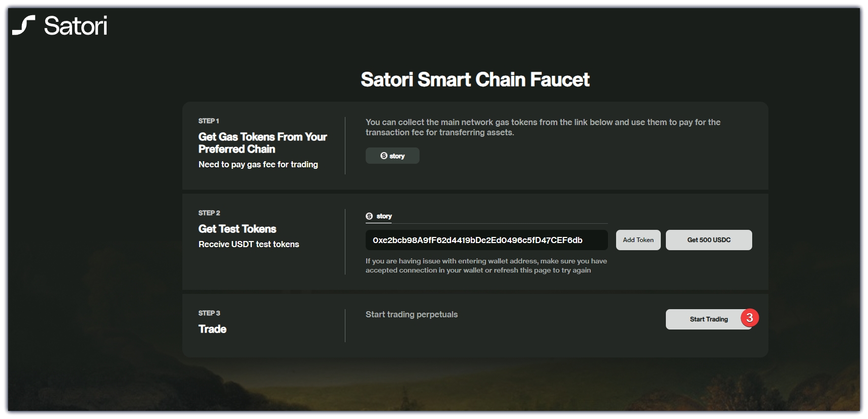
Task: Click the Satori S-shaped logo icon
Action: tap(23, 25)
